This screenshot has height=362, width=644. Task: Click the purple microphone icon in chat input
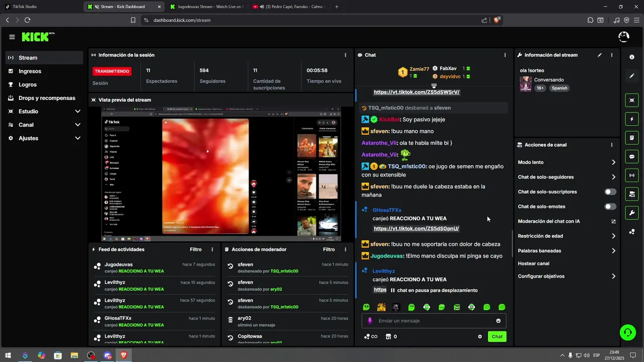[370, 321]
